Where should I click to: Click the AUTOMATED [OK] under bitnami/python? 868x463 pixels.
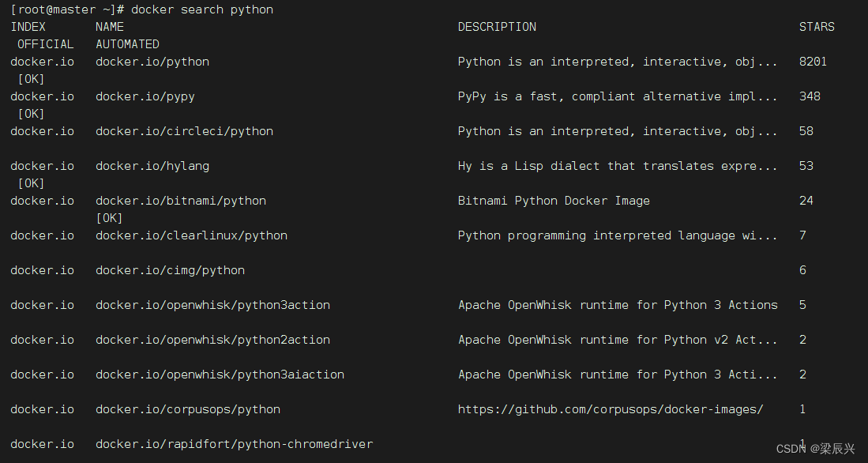tap(110, 218)
